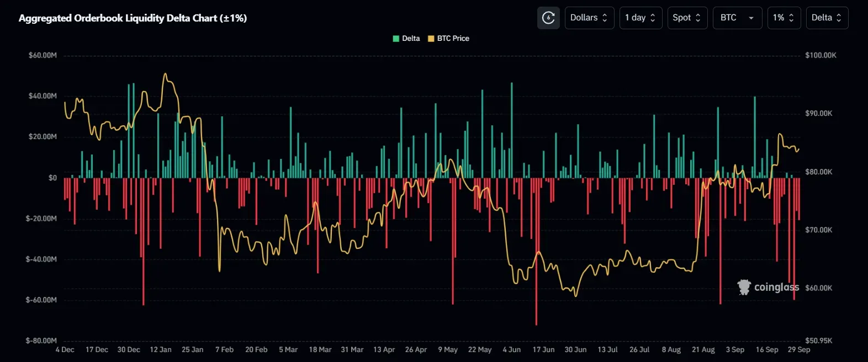Click the 5 Mar date label
Image resolution: width=868 pixels, height=362 pixels.
[288, 350]
